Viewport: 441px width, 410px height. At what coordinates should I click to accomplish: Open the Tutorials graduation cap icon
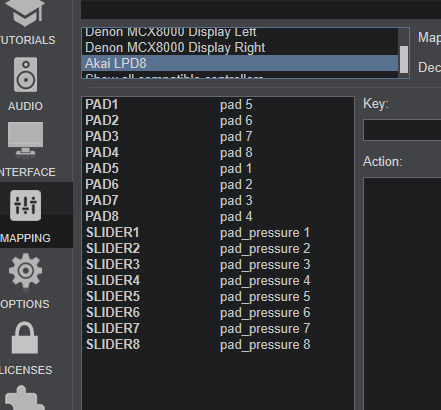(x=25, y=13)
